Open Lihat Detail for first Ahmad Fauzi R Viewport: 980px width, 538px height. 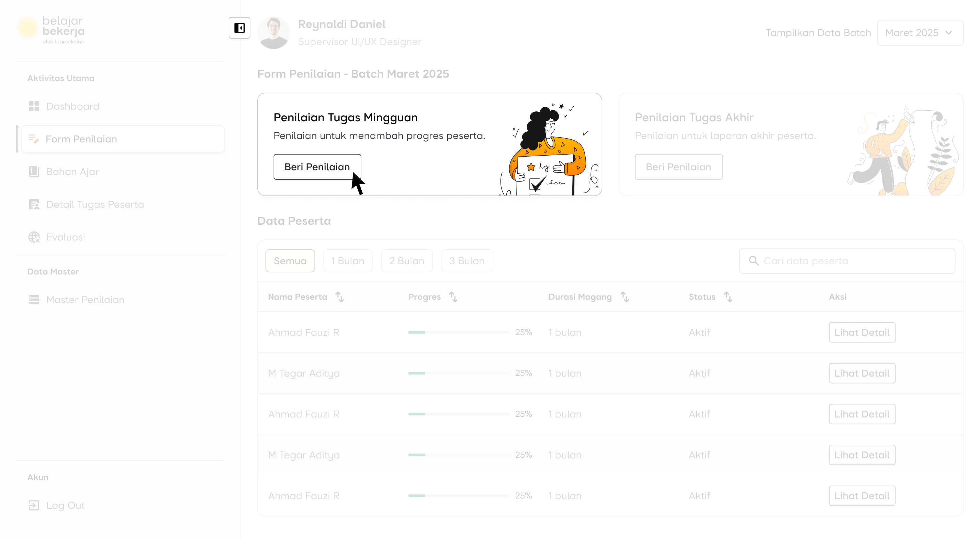tap(862, 332)
